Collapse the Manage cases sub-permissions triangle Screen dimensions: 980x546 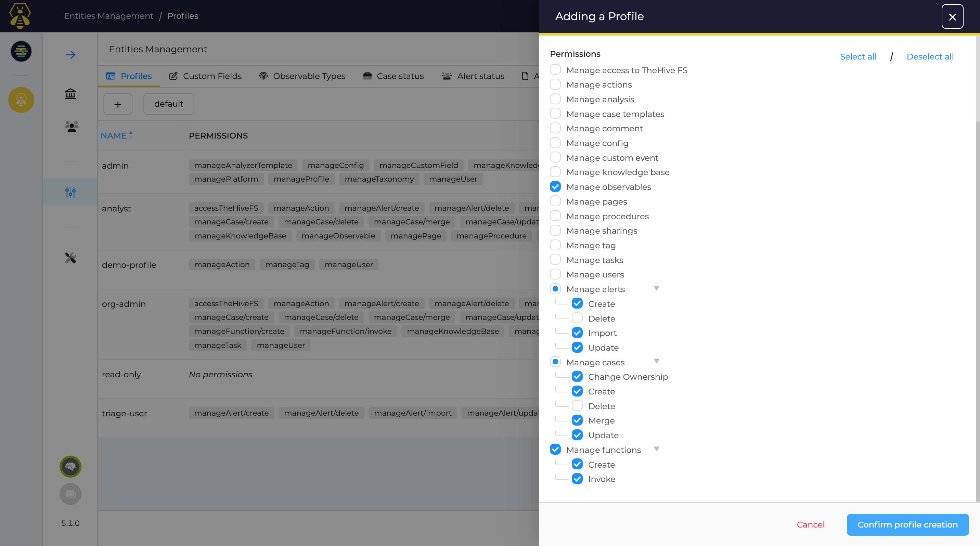click(x=656, y=362)
